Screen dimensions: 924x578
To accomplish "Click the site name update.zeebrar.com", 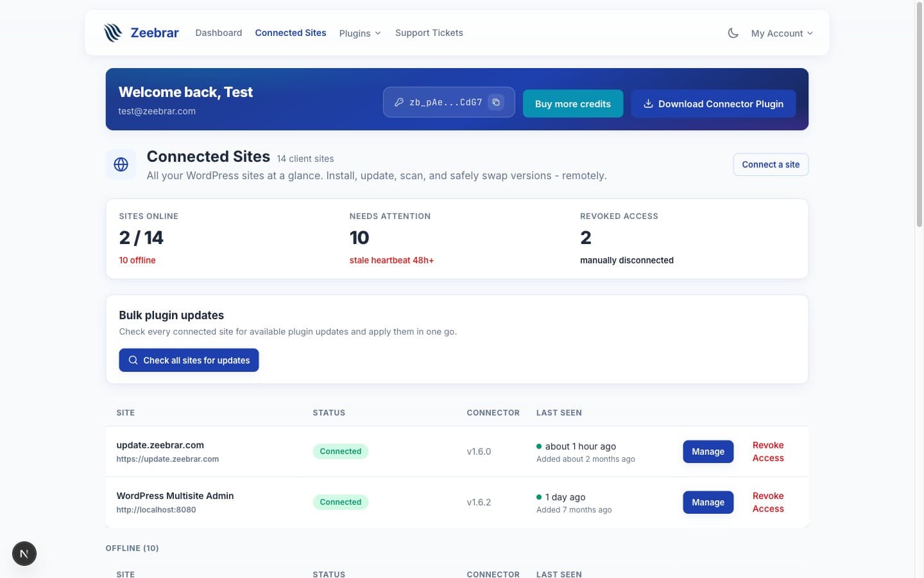I will (160, 445).
